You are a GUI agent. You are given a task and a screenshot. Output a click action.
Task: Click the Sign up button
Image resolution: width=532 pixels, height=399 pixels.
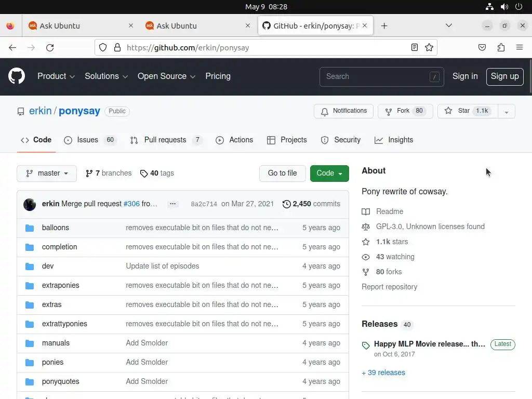pos(504,77)
